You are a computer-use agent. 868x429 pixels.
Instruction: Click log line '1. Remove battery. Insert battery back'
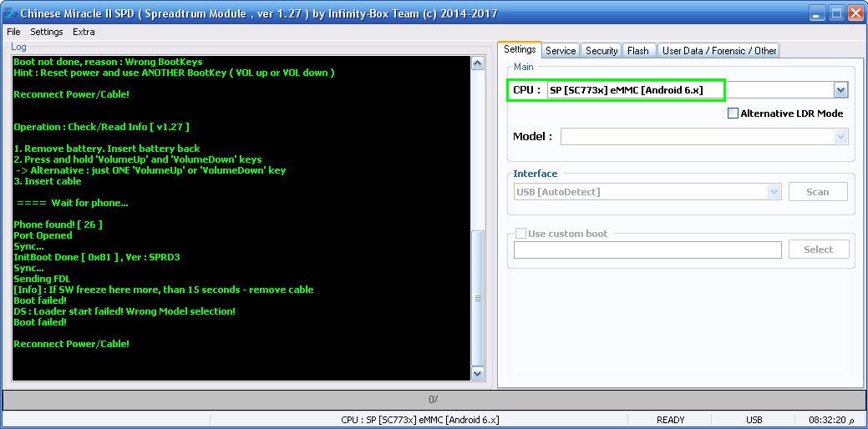pos(106,149)
